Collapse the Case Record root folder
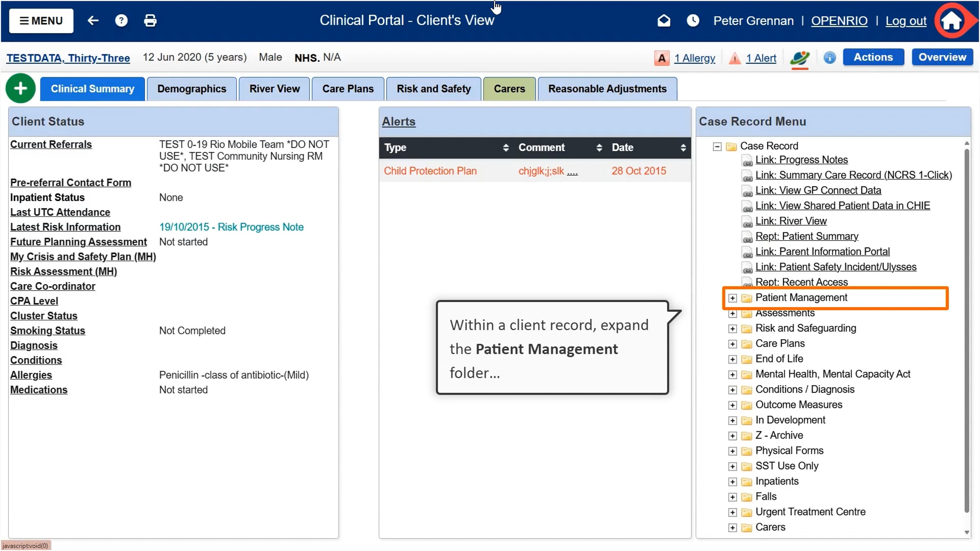980x551 pixels. 717,146
